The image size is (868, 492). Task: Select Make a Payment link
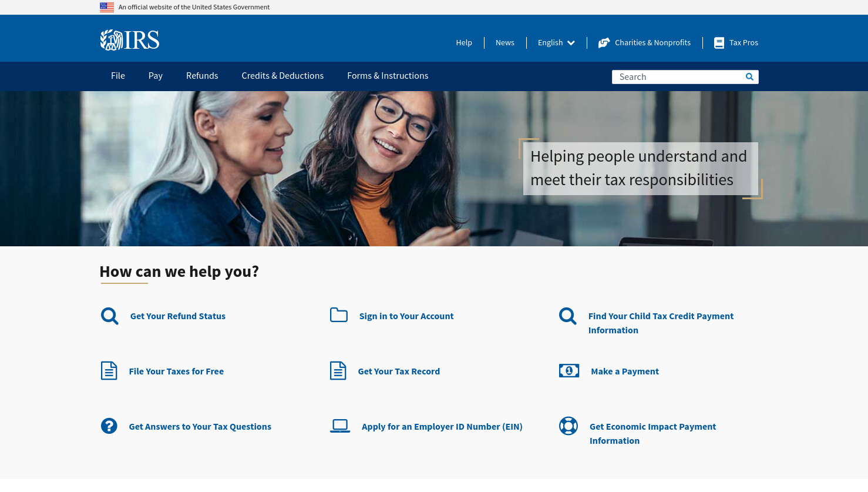click(x=625, y=371)
